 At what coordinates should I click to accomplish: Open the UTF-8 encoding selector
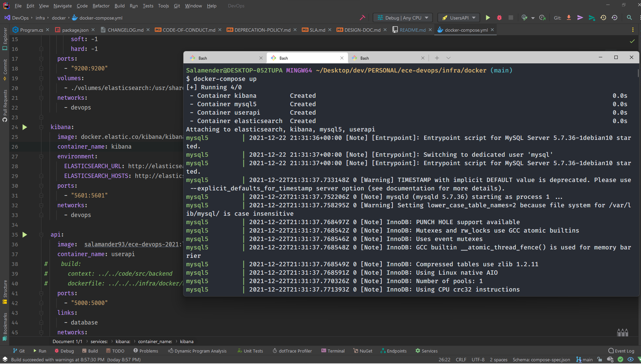pos(478,360)
